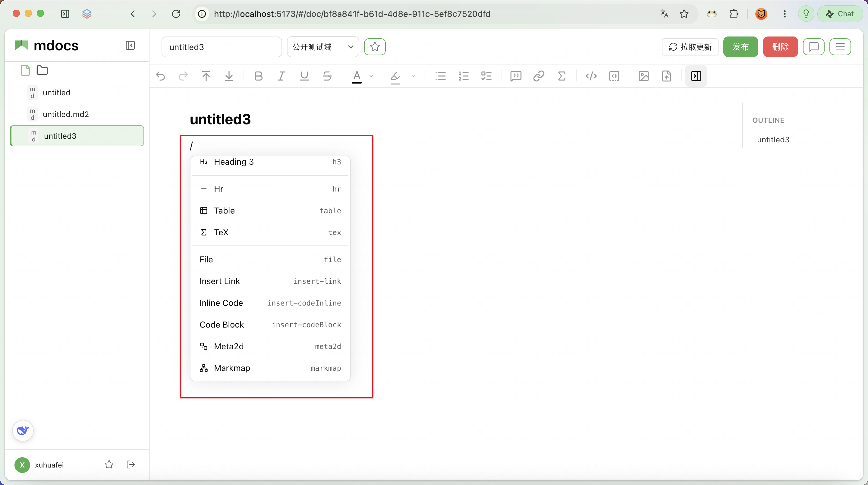Click the star icon beside xuhuafei
The height and width of the screenshot is (485, 868).
coord(109,465)
